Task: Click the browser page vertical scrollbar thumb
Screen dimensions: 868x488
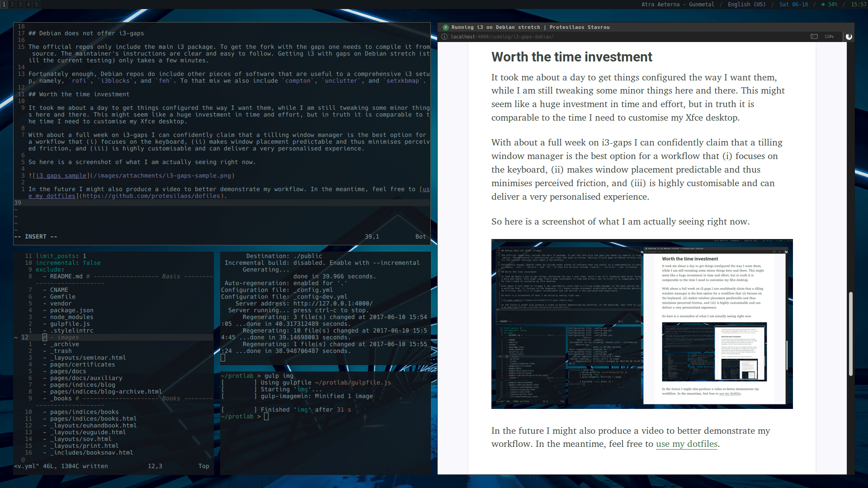Action: 850,334
